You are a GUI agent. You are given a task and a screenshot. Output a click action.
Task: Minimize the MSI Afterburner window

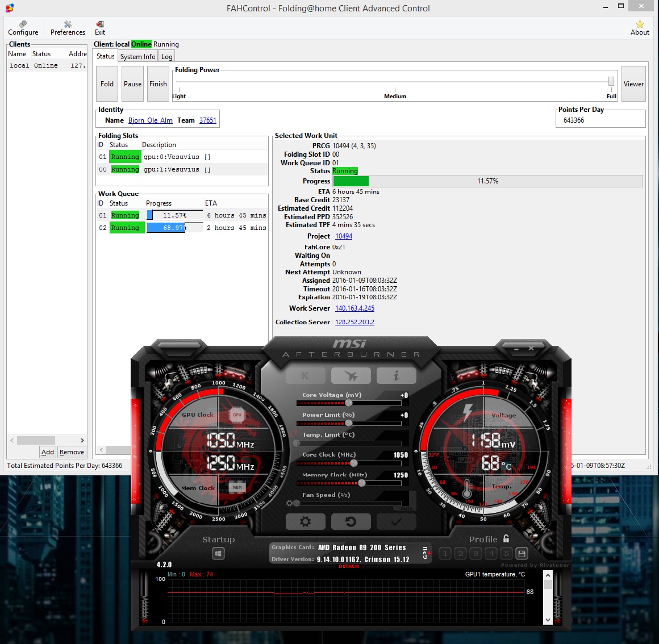[x=516, y=349]
